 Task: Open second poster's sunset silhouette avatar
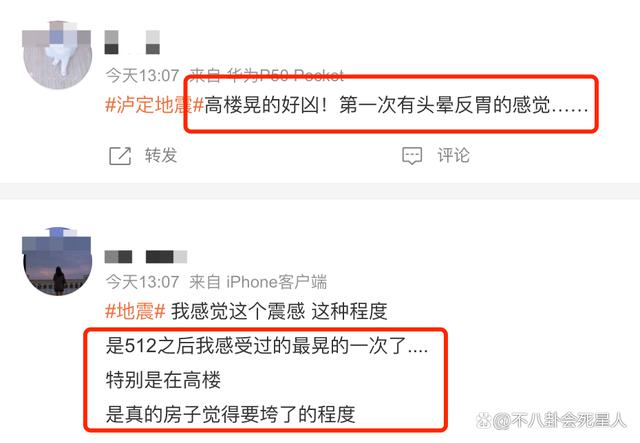[57, 261]
